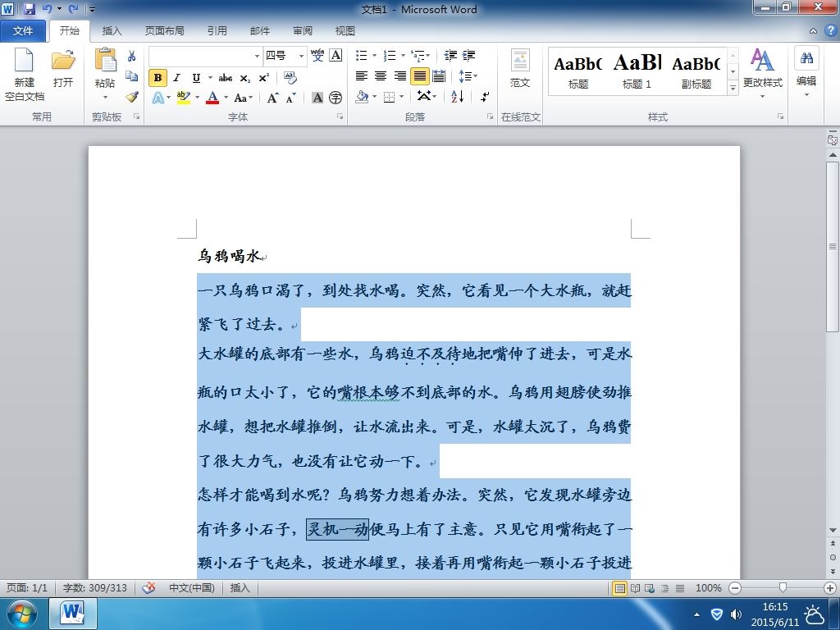Screen dimensions: 840x630
Task: Click the phonetic guide (wén) icon
Action: (317, 55)
